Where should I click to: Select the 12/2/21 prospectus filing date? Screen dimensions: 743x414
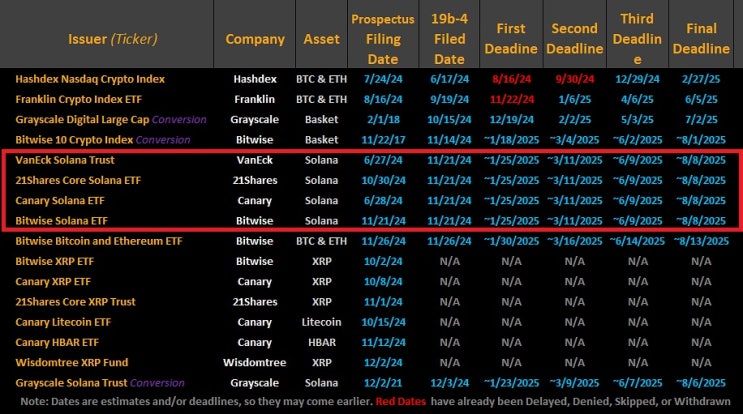coord(383,383)
